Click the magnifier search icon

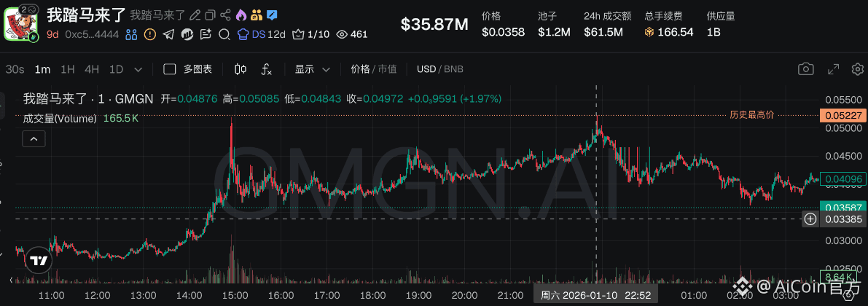[x=224, y=34]
